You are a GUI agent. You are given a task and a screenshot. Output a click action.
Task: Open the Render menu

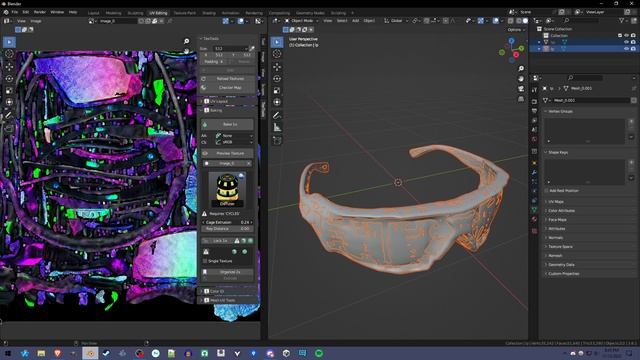[x=40, y=12]
